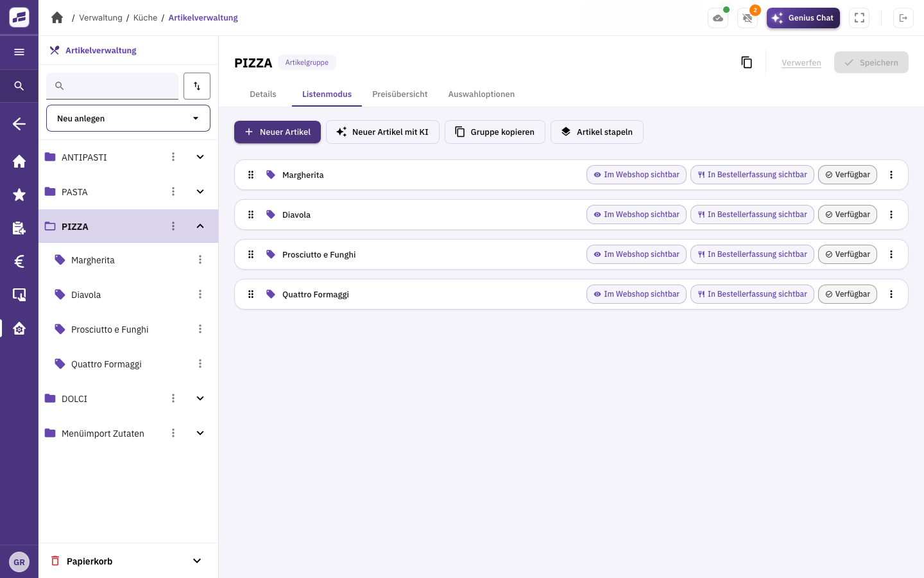Select the Listenmodus tab
The width and height of the screenshot is (924, 578).
(x=327, y=94)
